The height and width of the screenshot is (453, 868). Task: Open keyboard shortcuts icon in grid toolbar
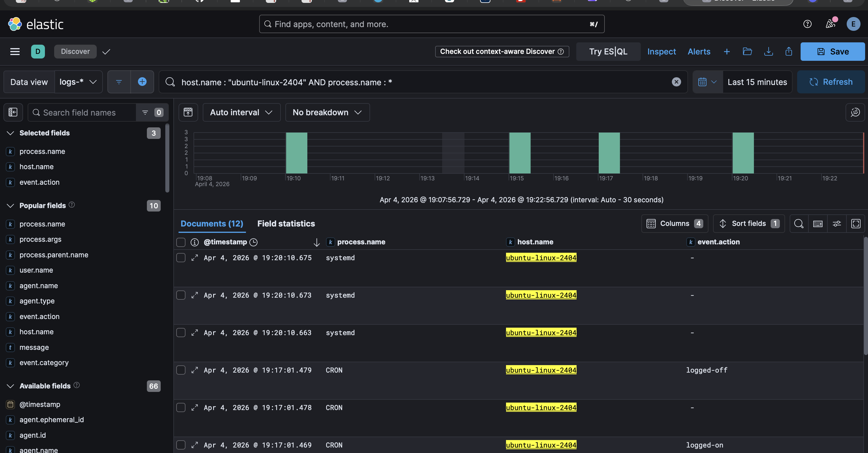click(x=818, y=223)
